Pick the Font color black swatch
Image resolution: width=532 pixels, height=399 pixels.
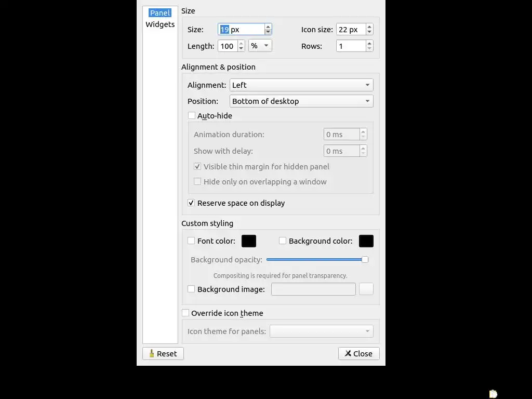pos(249,241)
